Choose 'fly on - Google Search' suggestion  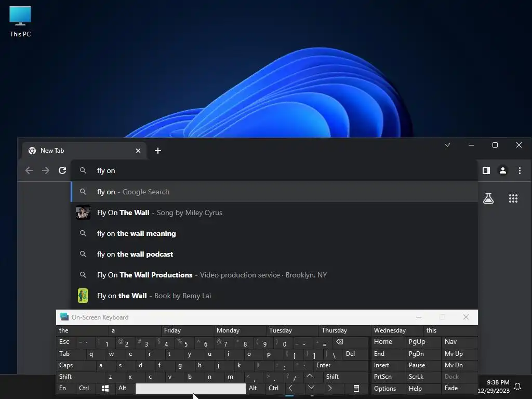274,192
